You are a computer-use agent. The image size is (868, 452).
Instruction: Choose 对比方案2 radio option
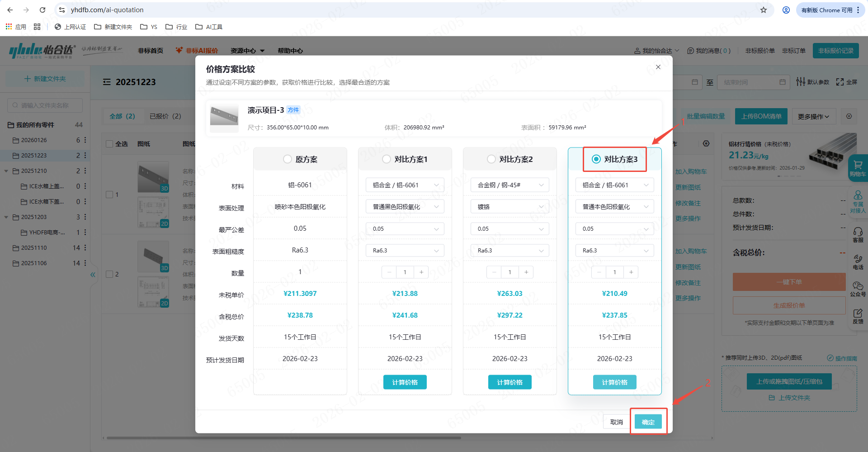(491, 159)
